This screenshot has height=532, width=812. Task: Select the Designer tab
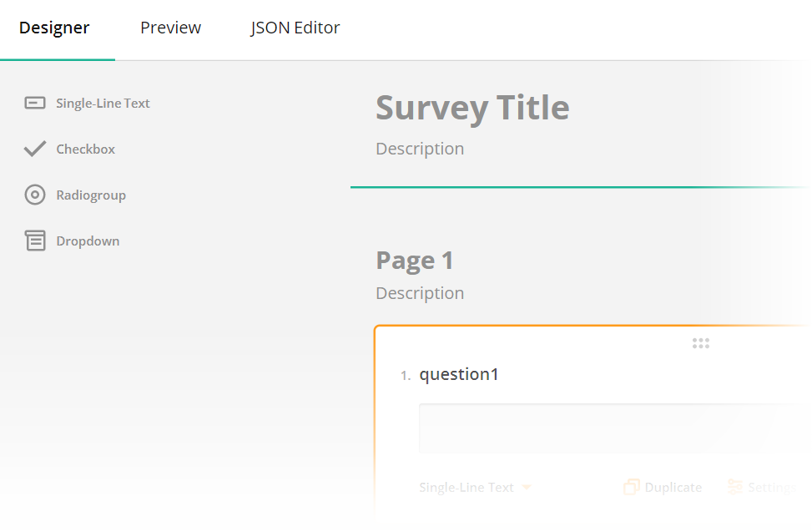click(53, 27)
